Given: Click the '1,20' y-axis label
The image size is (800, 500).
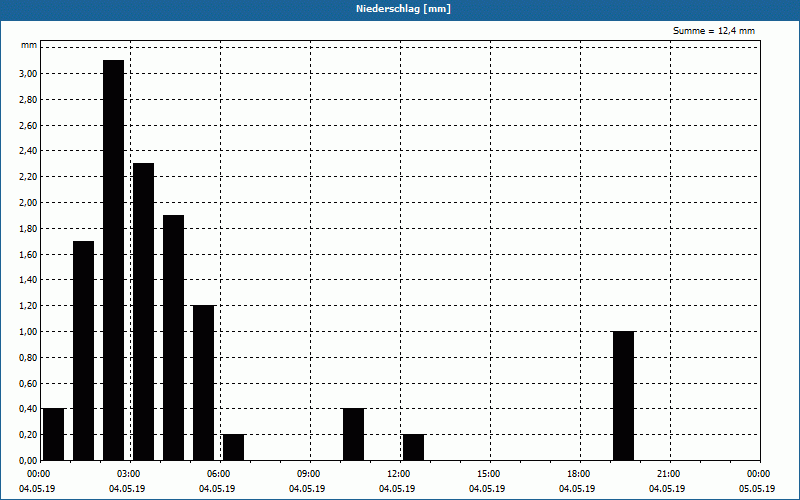Looking at the screenshot, I should pos(28,306).
